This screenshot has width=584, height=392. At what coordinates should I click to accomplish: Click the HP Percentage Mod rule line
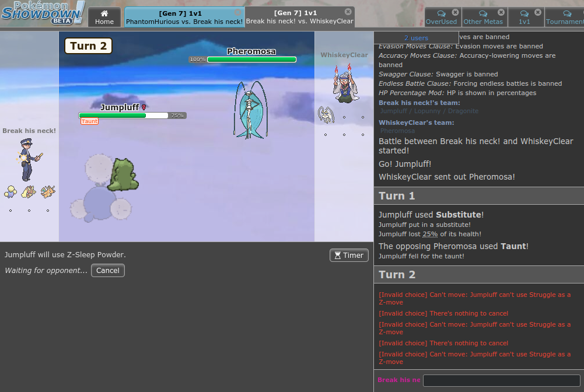pos(457,93)
